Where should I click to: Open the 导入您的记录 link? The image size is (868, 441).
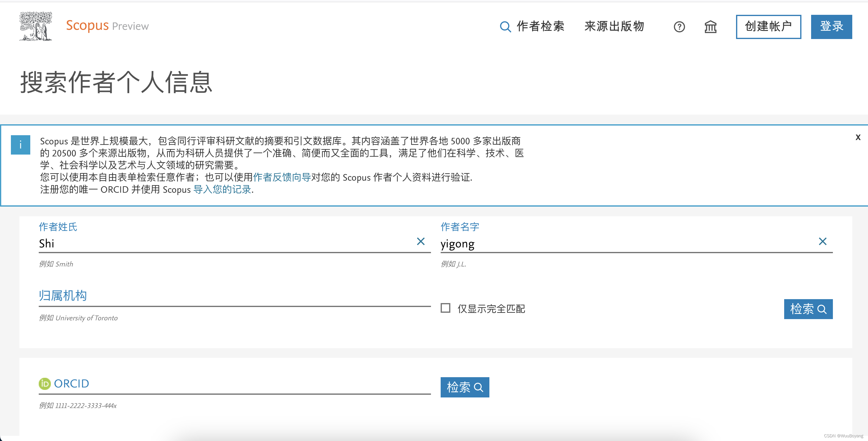(222, 189)
